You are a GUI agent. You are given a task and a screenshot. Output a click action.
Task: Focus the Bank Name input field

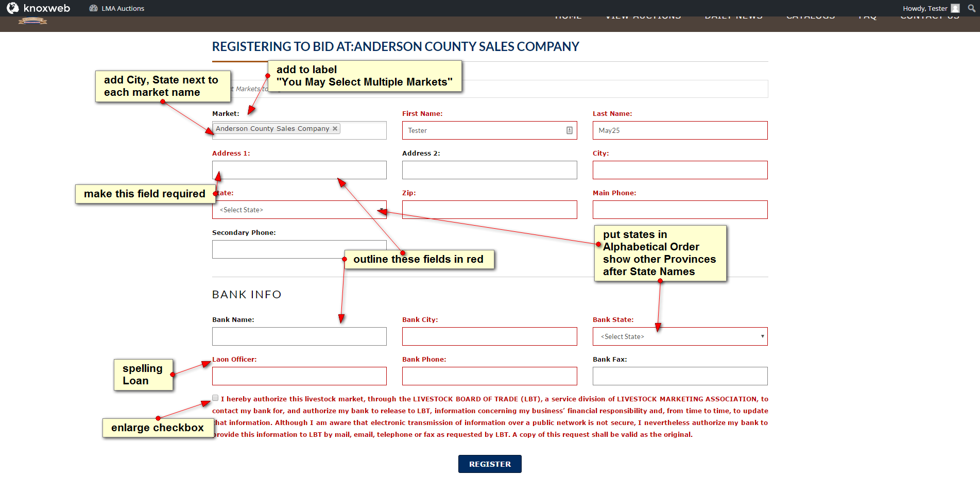pyautogui.click(x=299, y=336)
